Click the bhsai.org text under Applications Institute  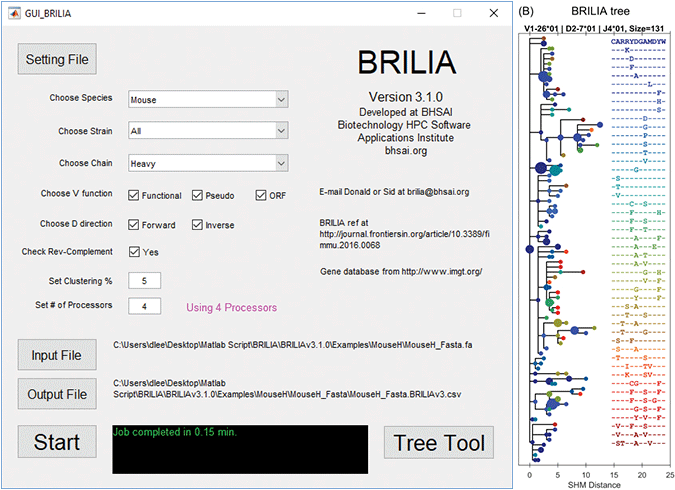(406, 151)
